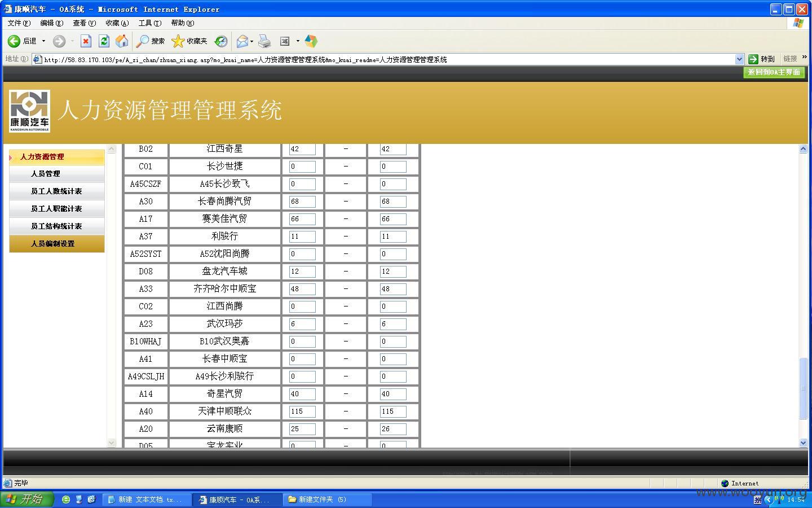812x508 pixels.
Task: Click the main content scrollbar thumb
Action: click(803, 388)
